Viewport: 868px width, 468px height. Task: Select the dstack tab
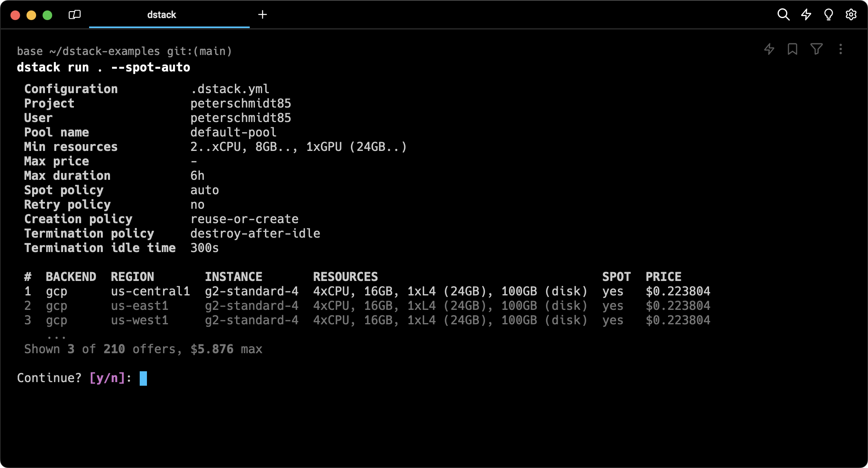[161, 15]
